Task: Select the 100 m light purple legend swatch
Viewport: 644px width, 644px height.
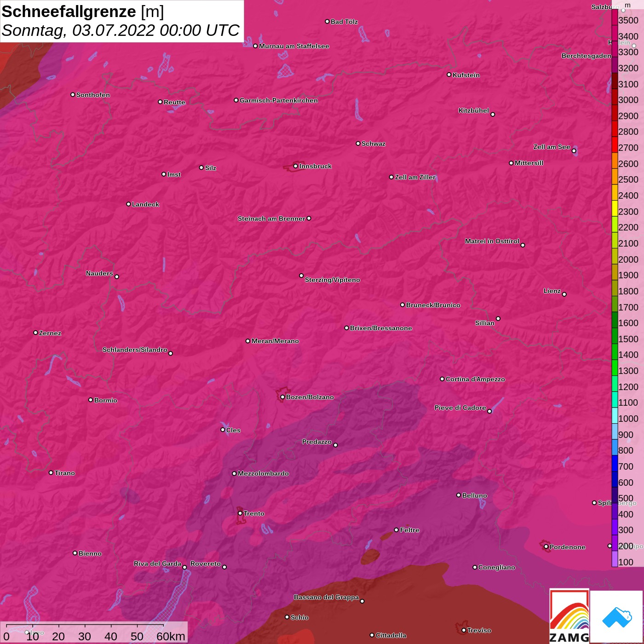Action: click(x=615, y=559)
